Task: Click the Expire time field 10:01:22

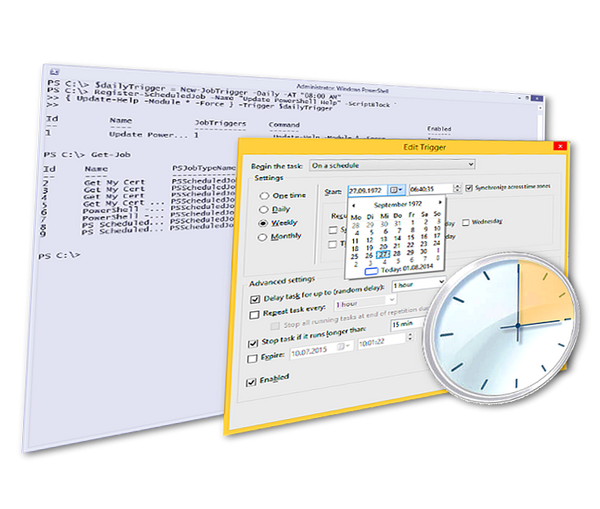Action: pos(382,341)
